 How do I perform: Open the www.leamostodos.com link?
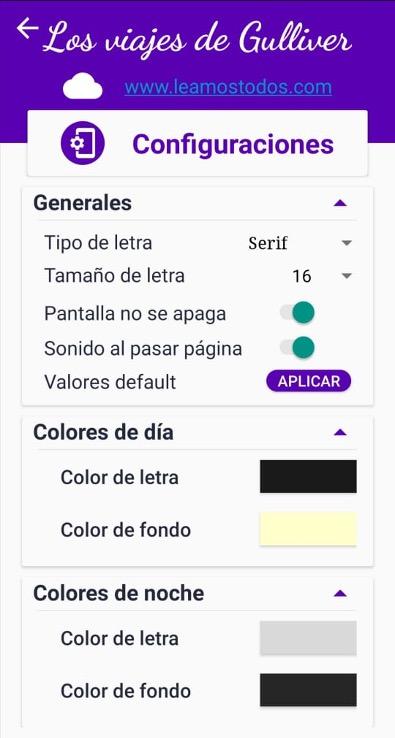tap(228, 87)
